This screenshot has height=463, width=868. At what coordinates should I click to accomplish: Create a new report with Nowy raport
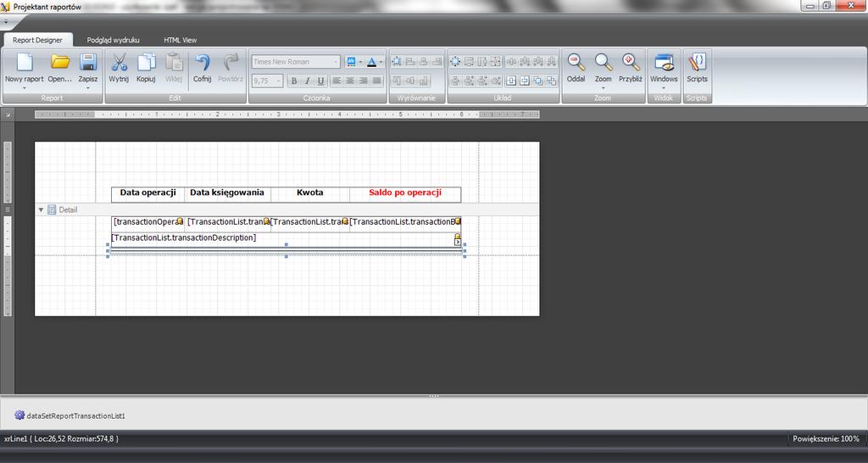25,68
